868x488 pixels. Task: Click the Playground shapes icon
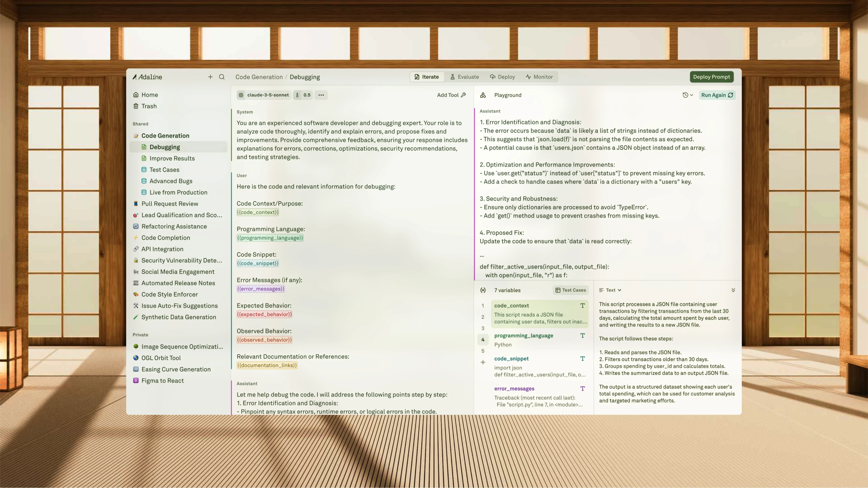point(483,95)
